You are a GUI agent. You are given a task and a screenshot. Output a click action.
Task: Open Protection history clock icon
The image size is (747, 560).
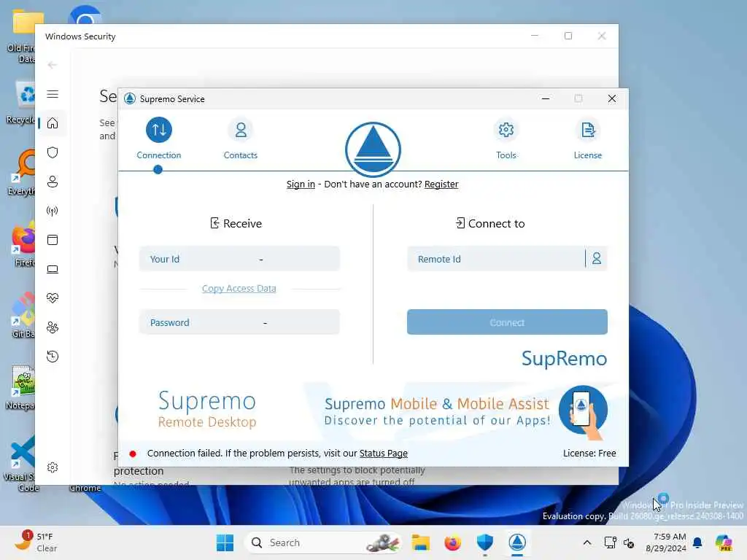[x=53, y=357]
